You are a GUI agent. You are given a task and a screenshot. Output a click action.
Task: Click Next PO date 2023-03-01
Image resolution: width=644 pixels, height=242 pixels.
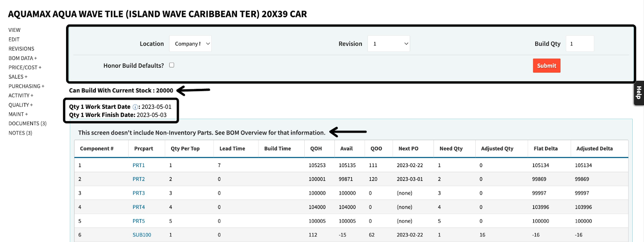(x=410, y=179)
